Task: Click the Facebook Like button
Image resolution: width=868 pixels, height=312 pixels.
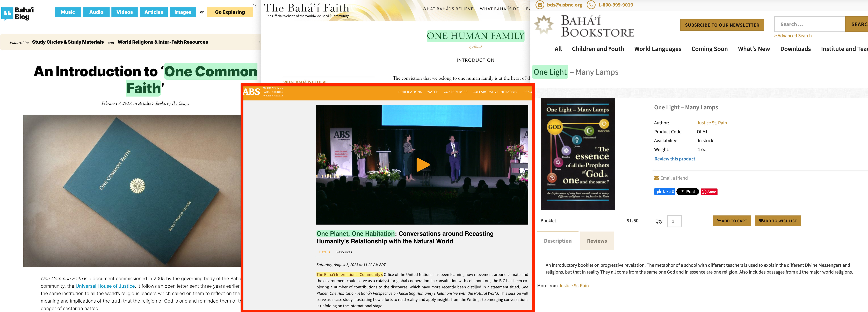Action: (x=664, y=192)
